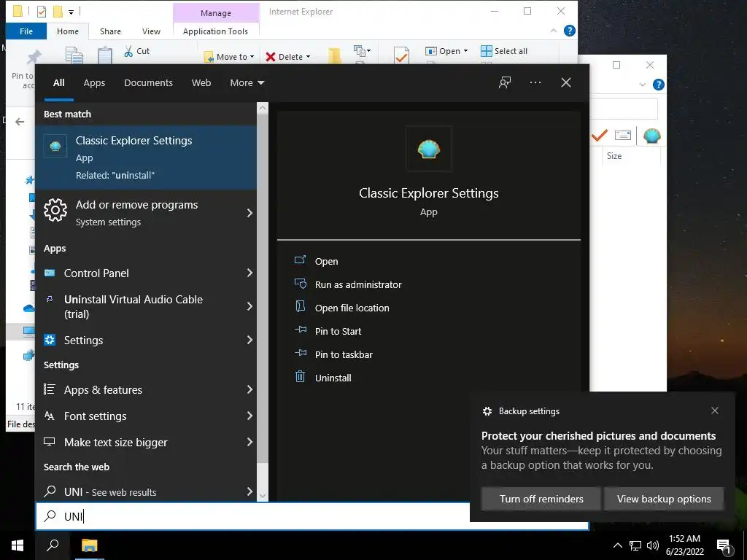Expand Control Panel result arrow
747x560 pixels.
click(x=249, y=273)
